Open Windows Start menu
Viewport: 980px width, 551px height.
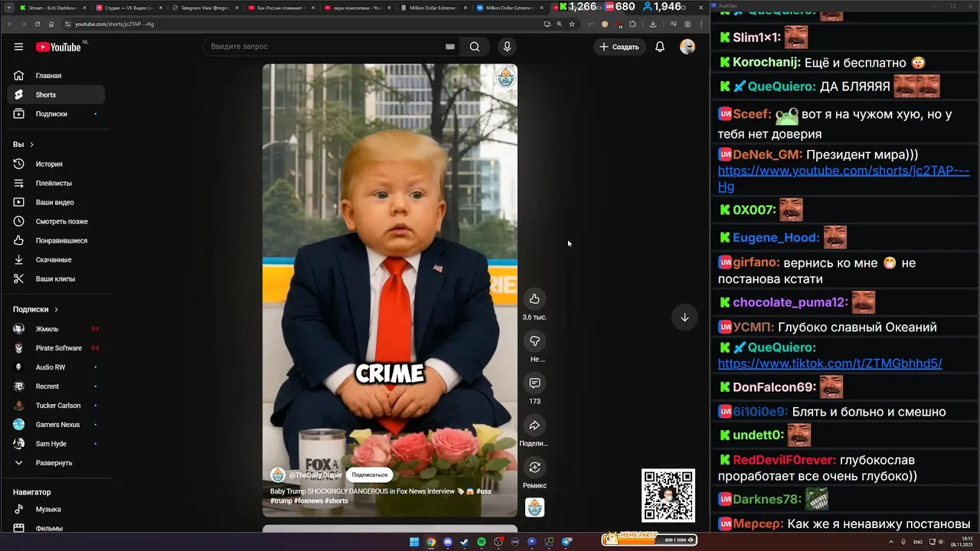tap(414, 542)
